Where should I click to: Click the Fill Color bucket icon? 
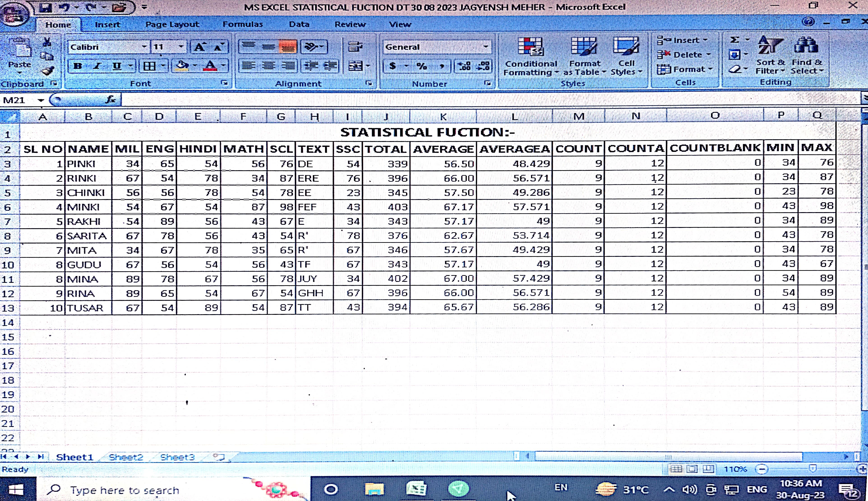(x=182, y=65)
